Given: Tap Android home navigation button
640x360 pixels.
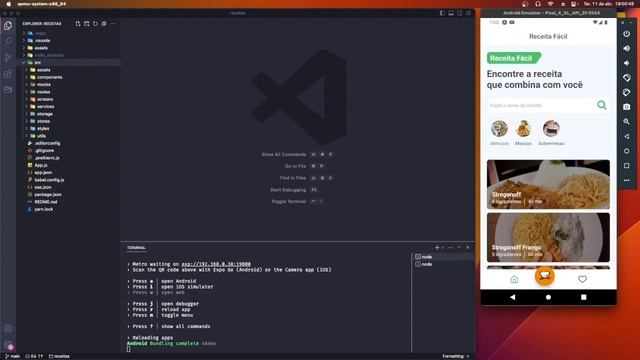Looking at the screenshot, I should (x=548, y=297).
